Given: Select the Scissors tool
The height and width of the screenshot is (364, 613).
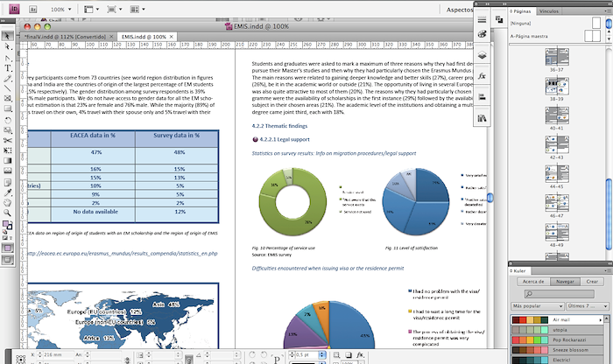Looking at the screenshot, I should coord(7,140).
